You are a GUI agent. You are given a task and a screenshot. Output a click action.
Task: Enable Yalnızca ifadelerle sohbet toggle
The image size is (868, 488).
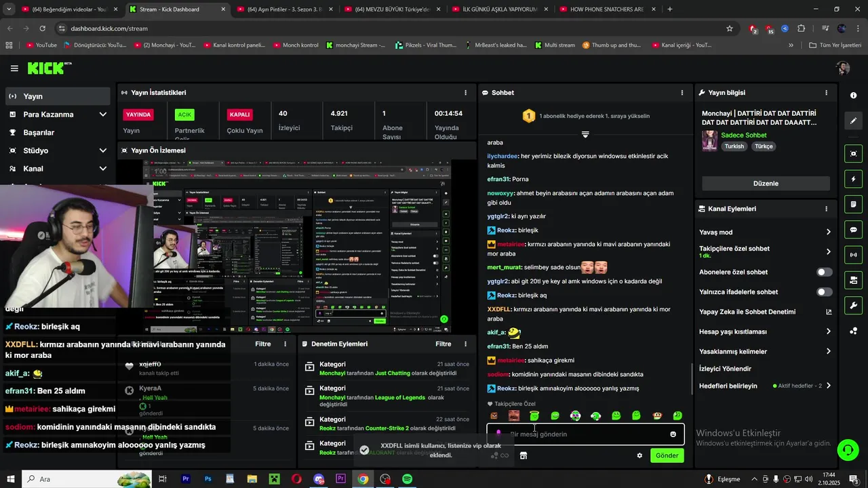(x=824, y=292)
